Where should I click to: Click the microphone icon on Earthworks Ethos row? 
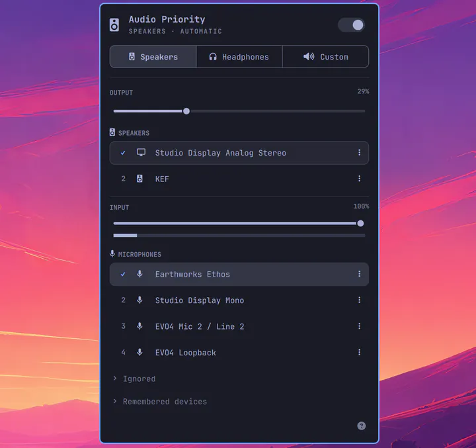(x=139, y=274)
